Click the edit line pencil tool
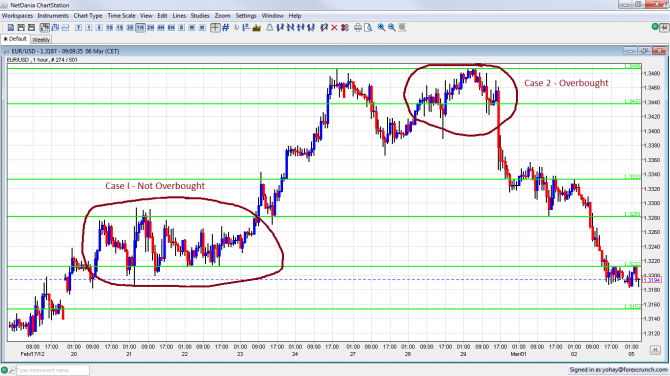 (x=324, y=27)
